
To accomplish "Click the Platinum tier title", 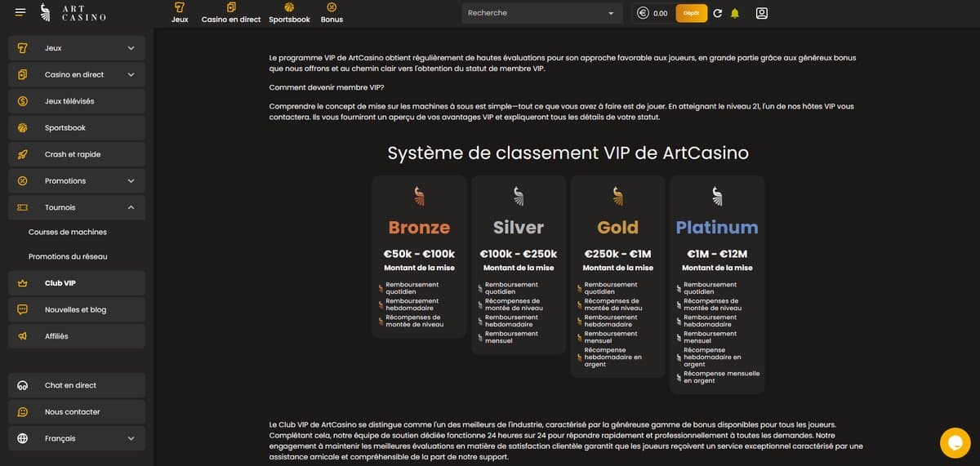I will tap(717, 228).
